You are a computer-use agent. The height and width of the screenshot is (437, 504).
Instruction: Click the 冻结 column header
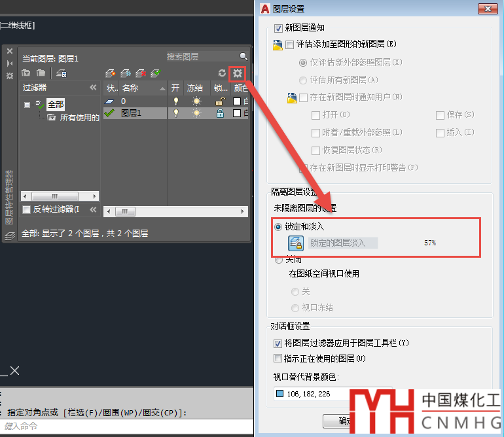coord(197,88)
